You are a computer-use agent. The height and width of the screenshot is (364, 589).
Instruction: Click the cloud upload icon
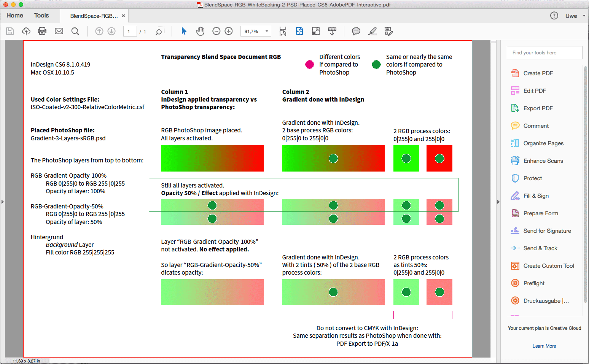pos(26,31)
